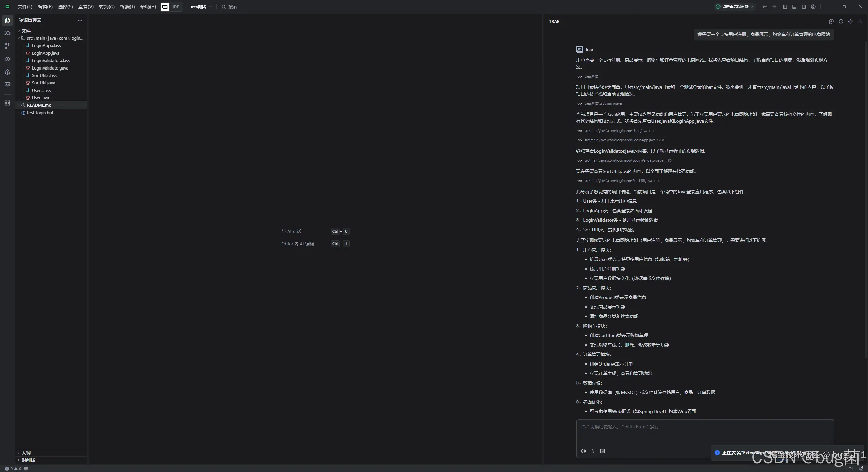Open LoginValidator.java in file tree
This screenshot has height=472, width=868.
pos(50,68)
